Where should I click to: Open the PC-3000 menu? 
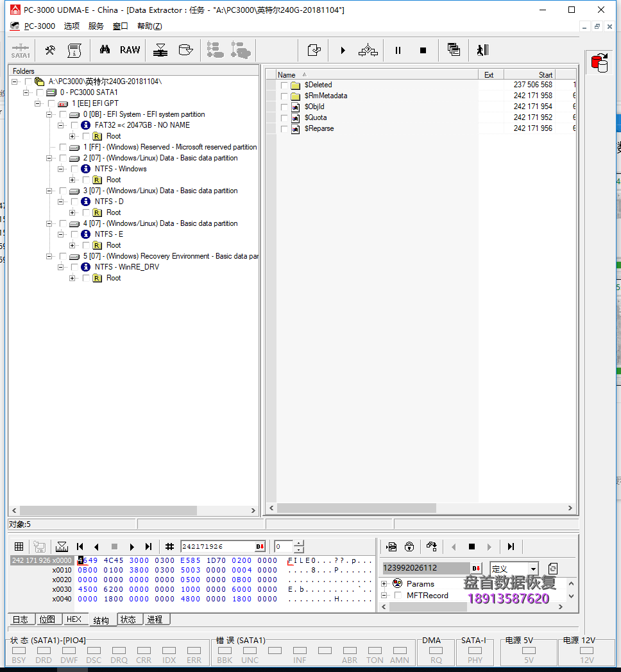coord(39,26)
